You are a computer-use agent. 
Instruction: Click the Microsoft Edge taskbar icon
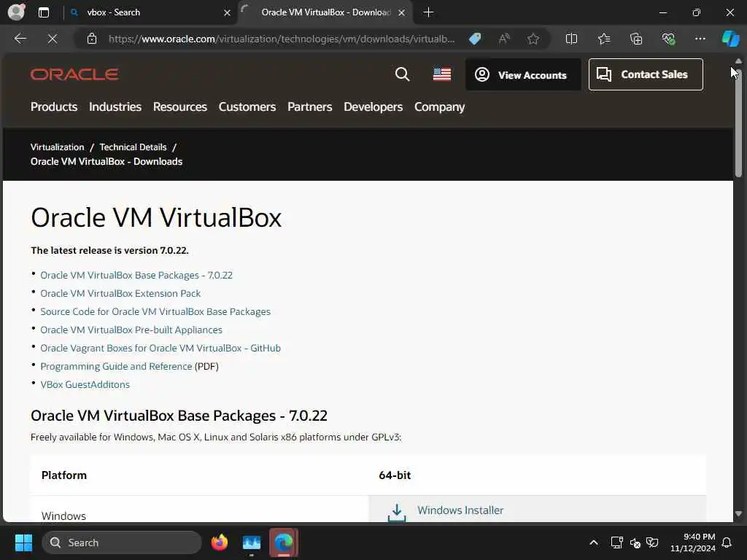[x=284, y=542]
